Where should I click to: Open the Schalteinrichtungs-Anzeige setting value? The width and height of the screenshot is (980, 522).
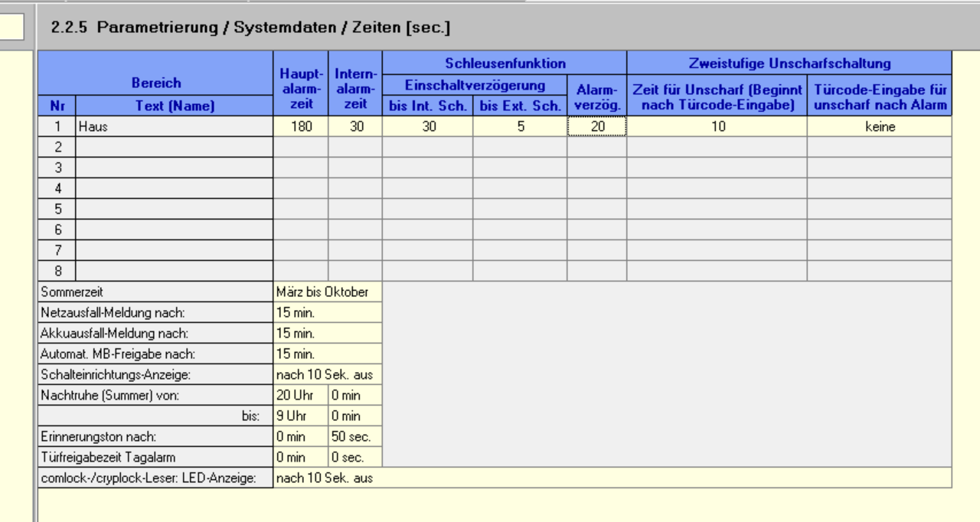coord(327,375)
